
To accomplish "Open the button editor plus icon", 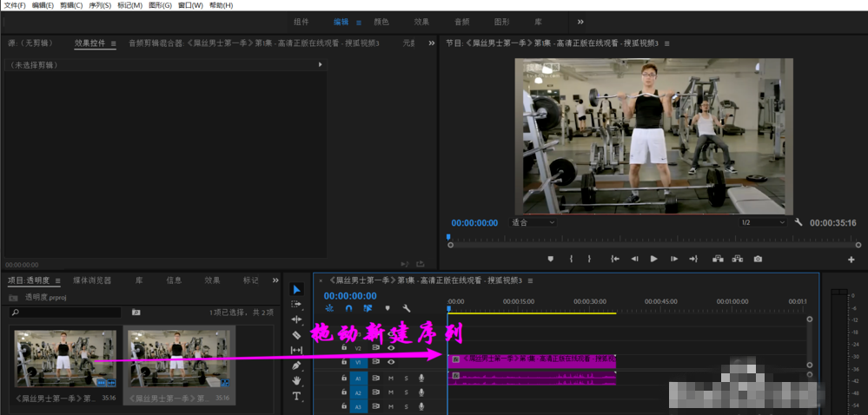I will tap(851, 260).
